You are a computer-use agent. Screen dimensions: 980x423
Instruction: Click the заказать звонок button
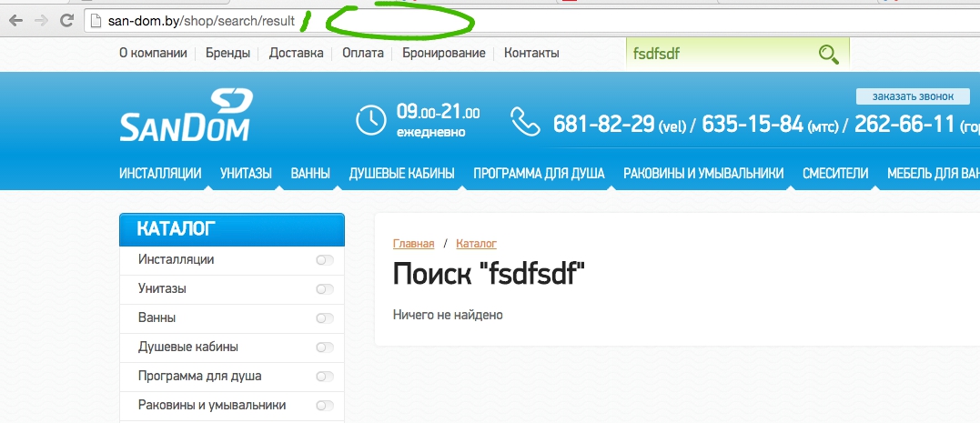[x=913, y=96]
